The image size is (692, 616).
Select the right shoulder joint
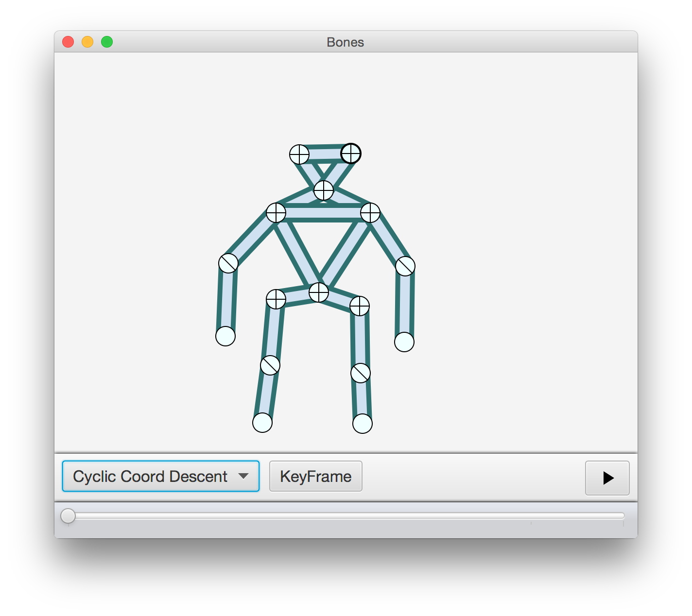370,213
